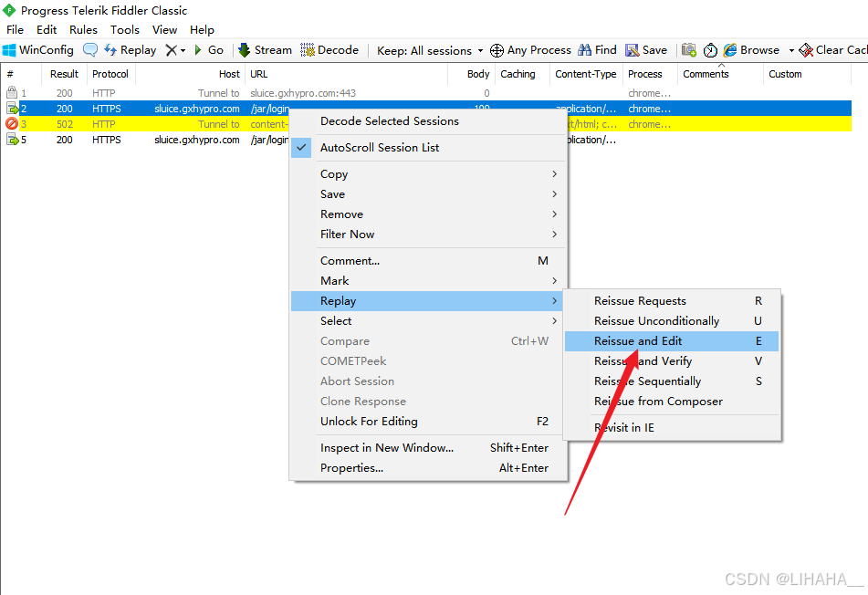
Task: Click the lock icon of session 1
Action: tap(12, 92)
